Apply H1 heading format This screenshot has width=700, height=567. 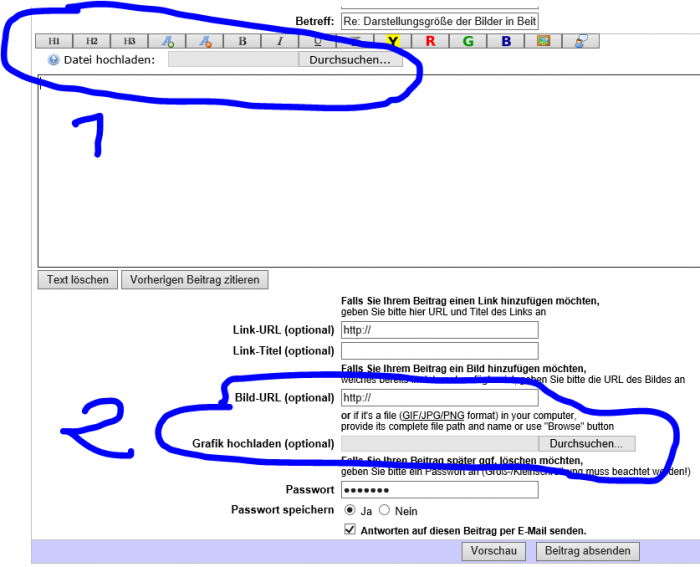pos(54,41)
